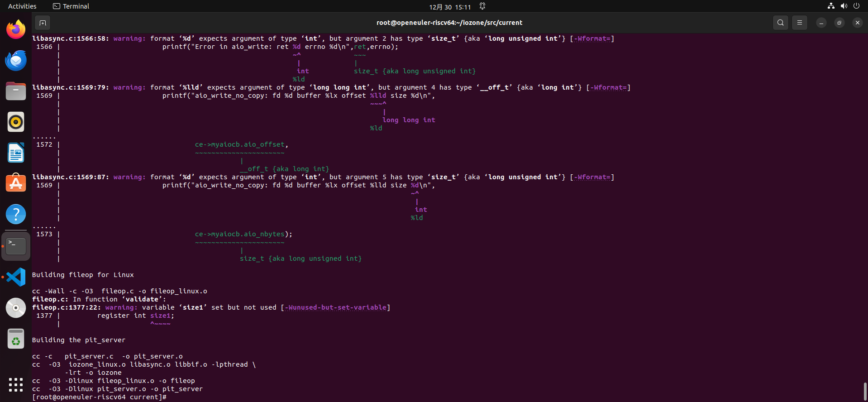Click the terminal vertical scrollbar
The width and height of the screenshot is (868, 402).
point(865,391)
